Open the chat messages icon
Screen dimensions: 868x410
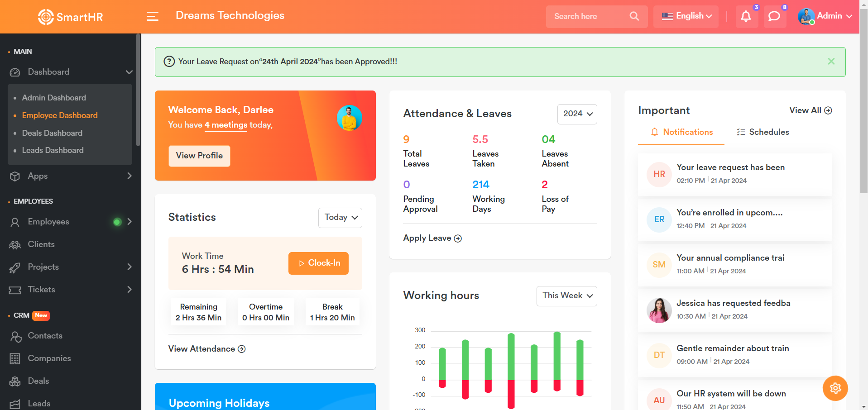774,16
